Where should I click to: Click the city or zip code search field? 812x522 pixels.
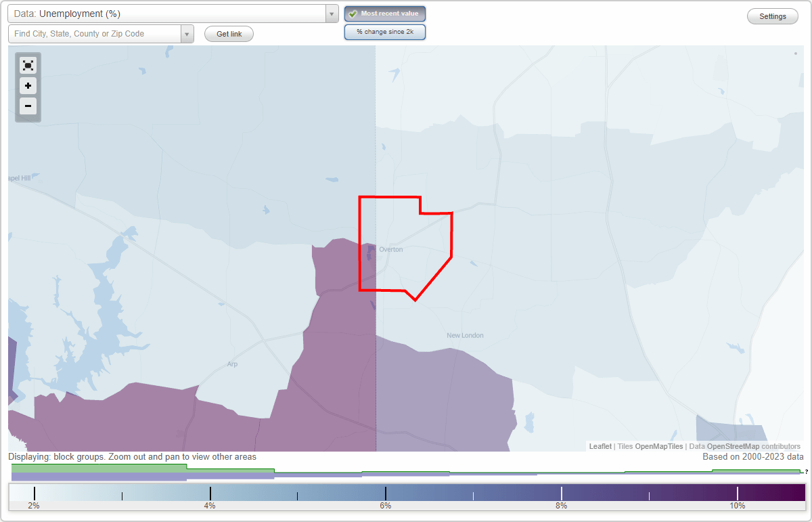[x=95, y=33]
